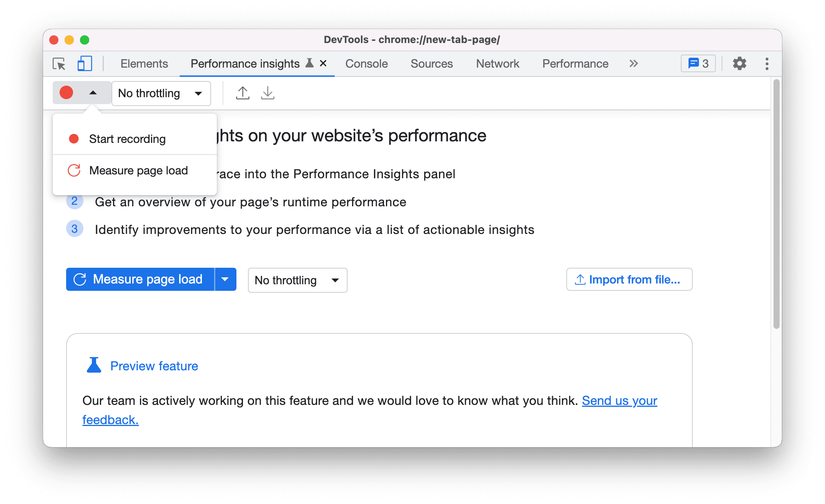825x504 pixels.
Task: Click the record button in toolbar
Action: click(x=65, y=93)
